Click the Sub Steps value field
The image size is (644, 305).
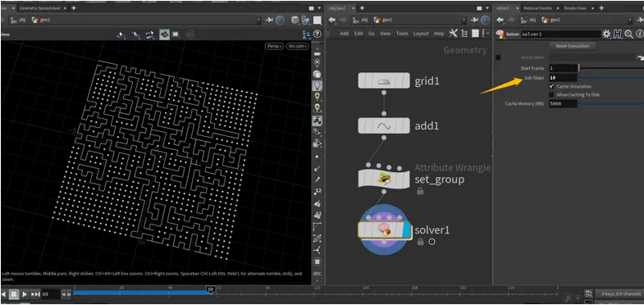click(x=563, y=78)
